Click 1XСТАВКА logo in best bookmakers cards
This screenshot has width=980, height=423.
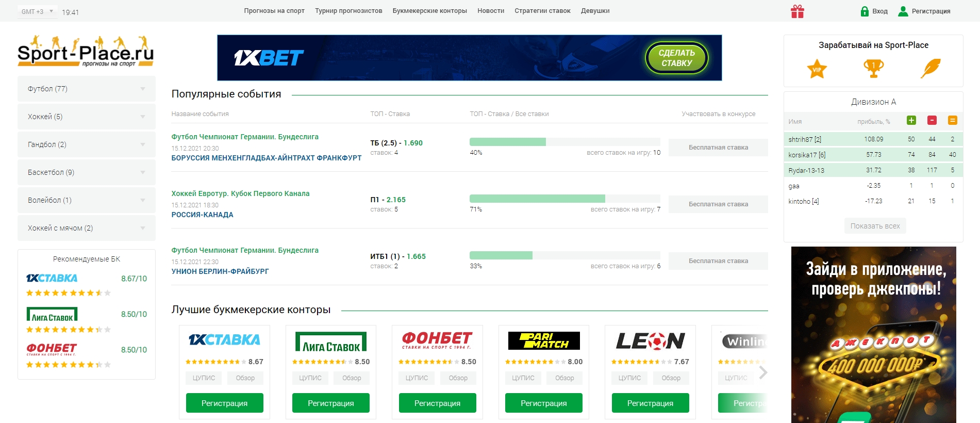coord(224,339)
